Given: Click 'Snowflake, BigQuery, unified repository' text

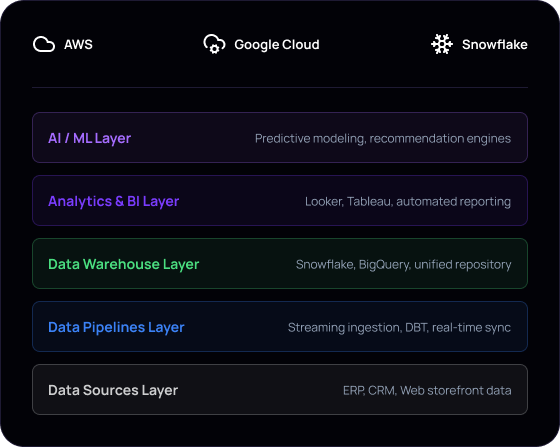Looking at the screenshot, I should pyautogui.click(x=404, y=265).
